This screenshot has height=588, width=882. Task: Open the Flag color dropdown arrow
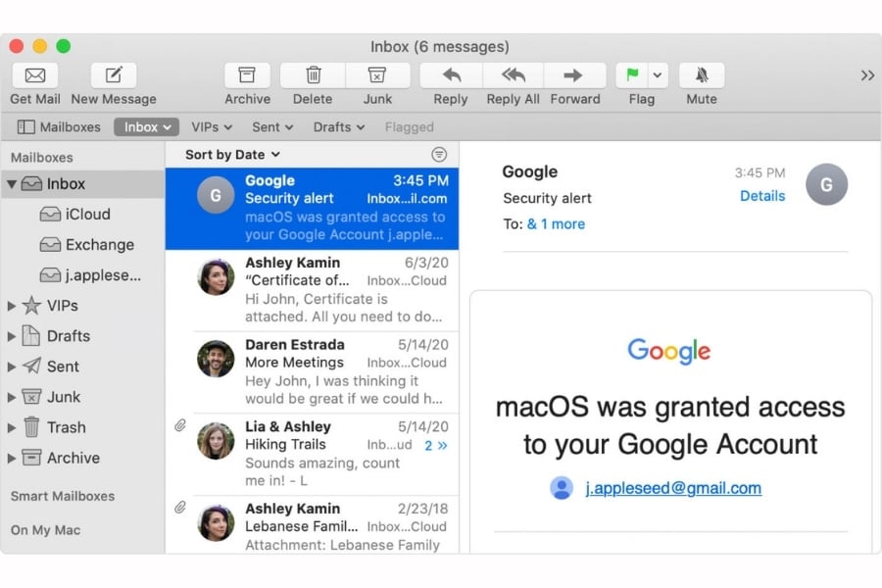tap(658, 75)
